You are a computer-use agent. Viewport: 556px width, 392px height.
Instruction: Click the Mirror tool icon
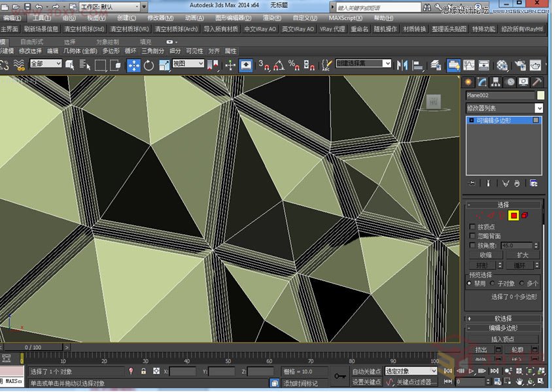pos(402,65)
